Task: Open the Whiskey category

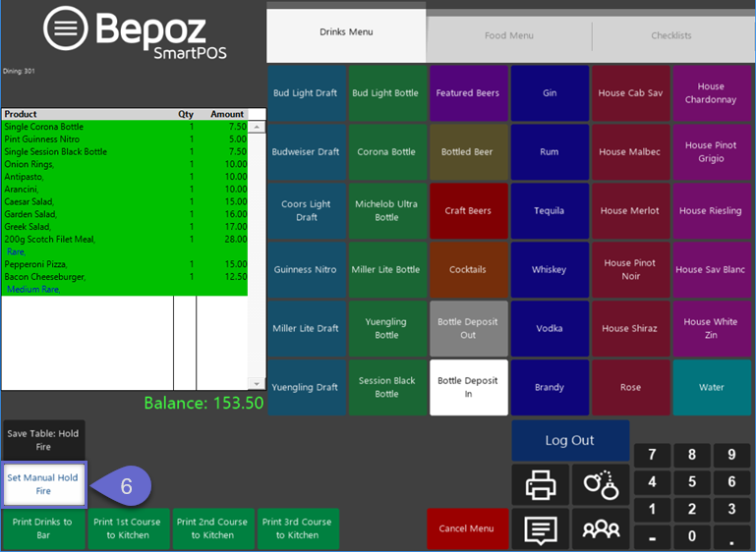Action: tap(550, 270)
